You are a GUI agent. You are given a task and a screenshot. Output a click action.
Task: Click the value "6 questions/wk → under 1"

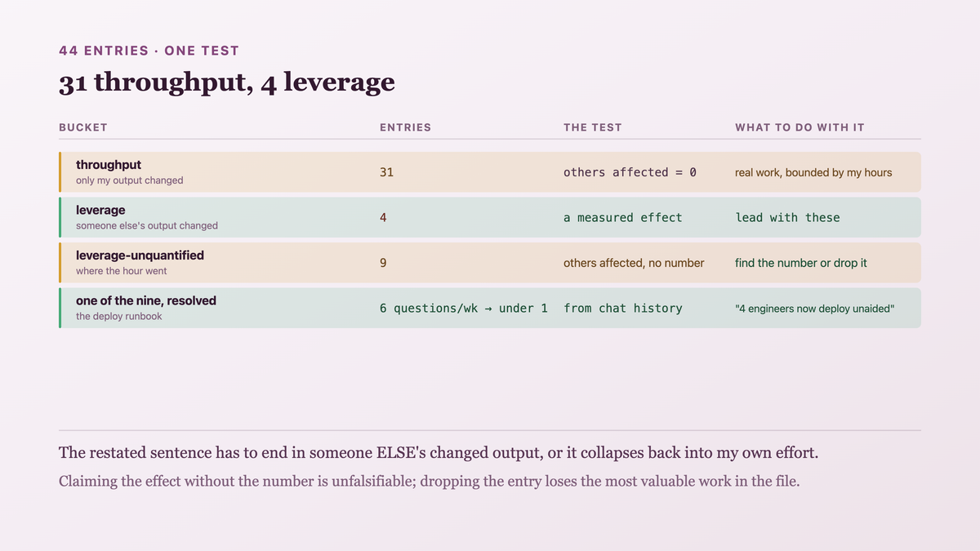coord(464,309)
